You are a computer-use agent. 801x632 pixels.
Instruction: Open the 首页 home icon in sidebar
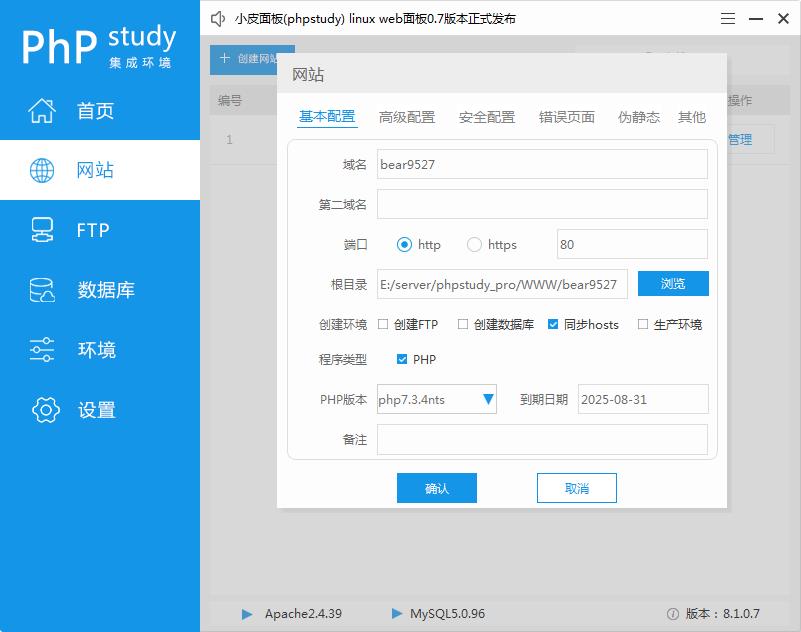click(x=42, y=110)
